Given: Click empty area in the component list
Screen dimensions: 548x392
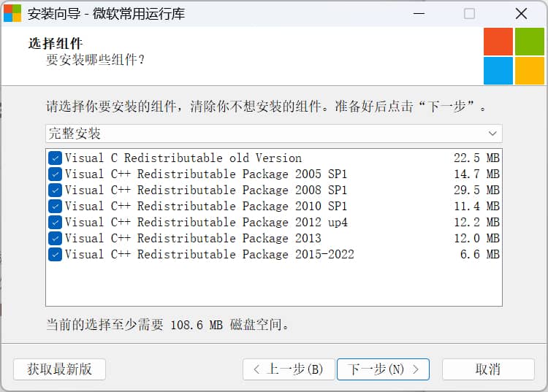Looking at the screenshot, I should tap(273, 283).
